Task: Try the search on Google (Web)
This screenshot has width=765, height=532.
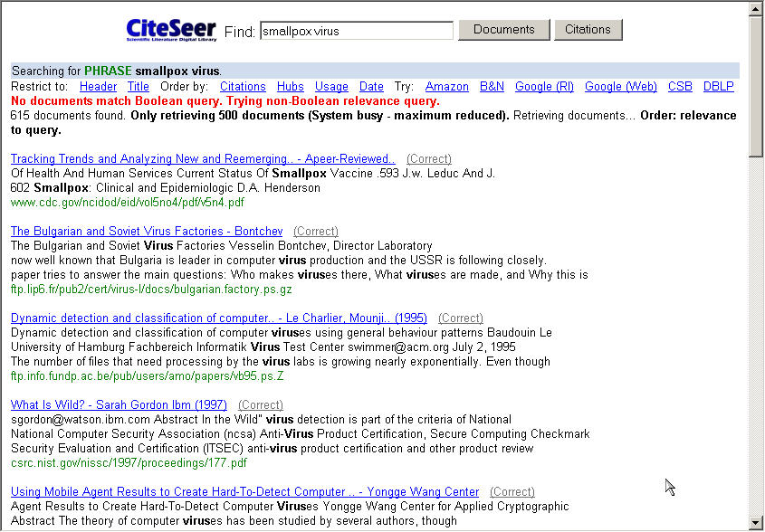Action: tap(620, 87)
